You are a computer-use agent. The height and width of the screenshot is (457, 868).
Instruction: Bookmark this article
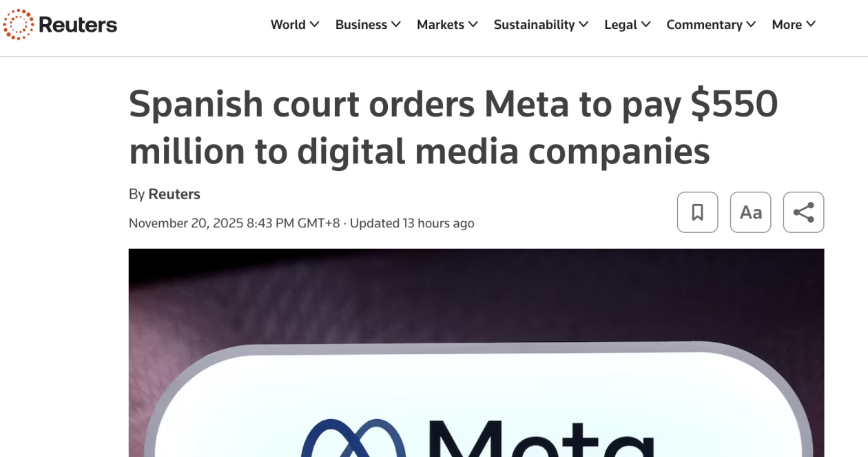[697, 212]
